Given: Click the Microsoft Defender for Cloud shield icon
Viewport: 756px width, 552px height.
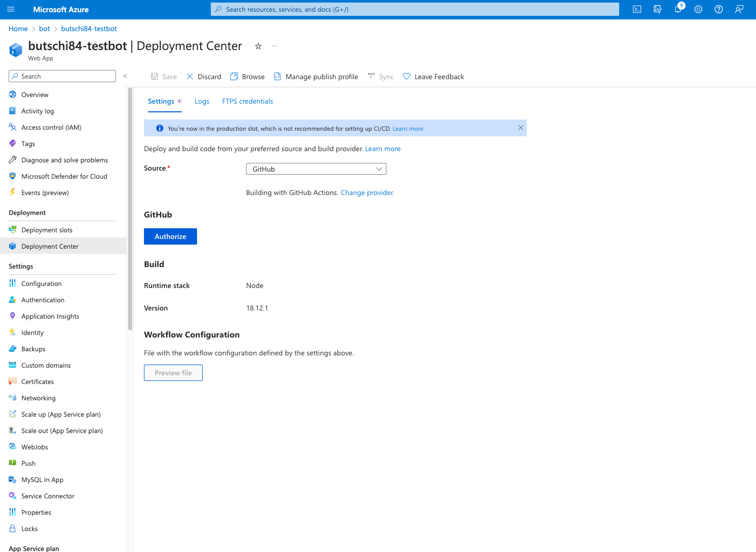Looking at the screenshot, I should pos(13,176).
